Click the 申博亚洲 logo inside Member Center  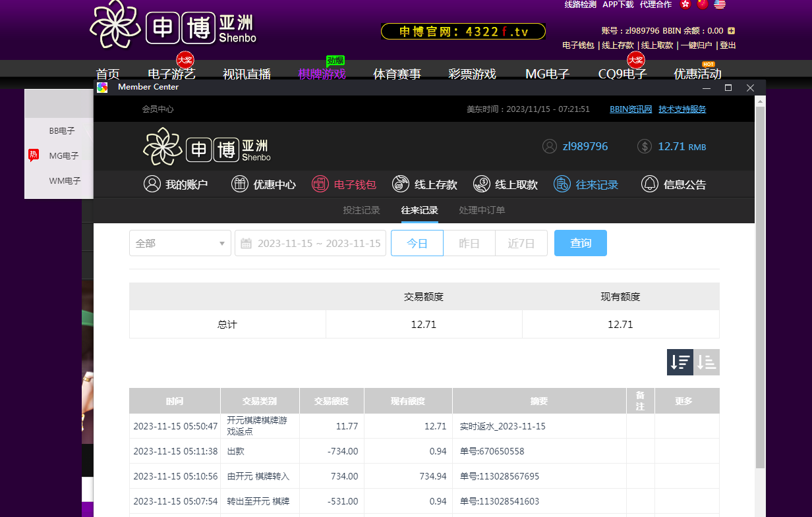(x=207, y=146)
